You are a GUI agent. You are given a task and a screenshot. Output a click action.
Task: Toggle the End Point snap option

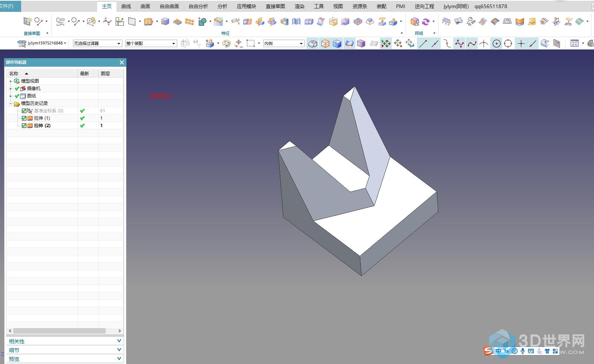click(x=423, y=43)
